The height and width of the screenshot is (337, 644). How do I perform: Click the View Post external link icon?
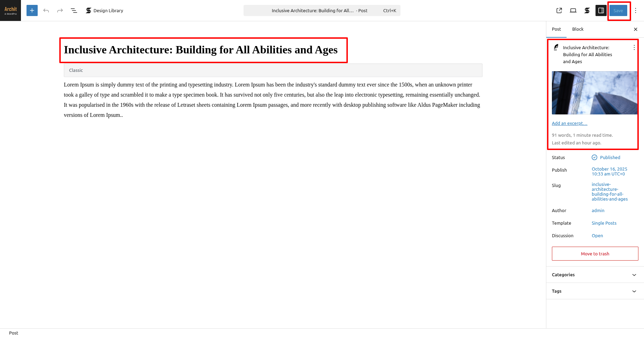pyautogui.click(x=559, y=10)
